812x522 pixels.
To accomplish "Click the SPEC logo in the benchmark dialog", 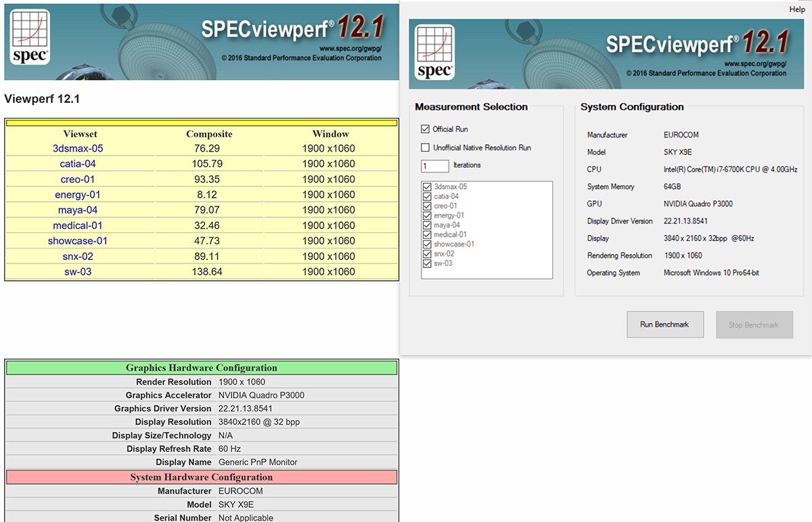I will click(434, 52).
